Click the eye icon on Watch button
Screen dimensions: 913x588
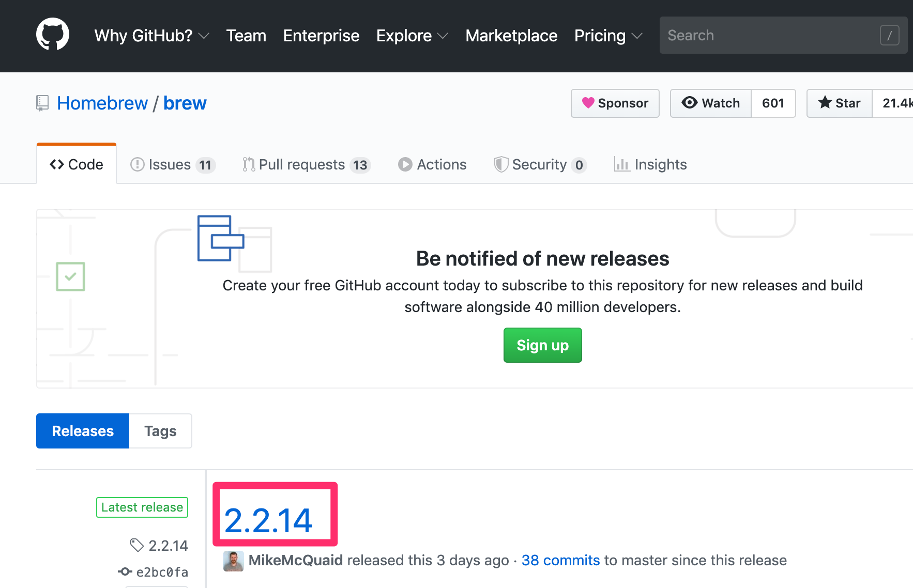[x=689, y=103]
